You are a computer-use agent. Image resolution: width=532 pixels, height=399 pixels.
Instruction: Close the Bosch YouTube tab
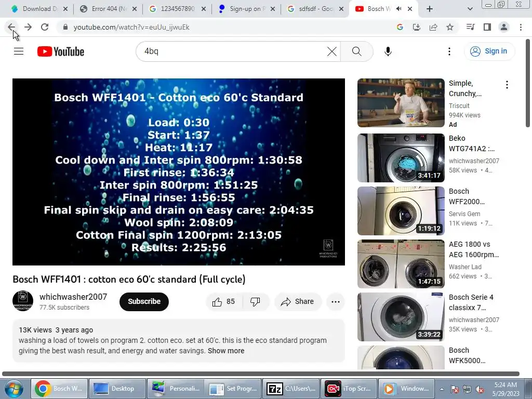coord(410,9)
